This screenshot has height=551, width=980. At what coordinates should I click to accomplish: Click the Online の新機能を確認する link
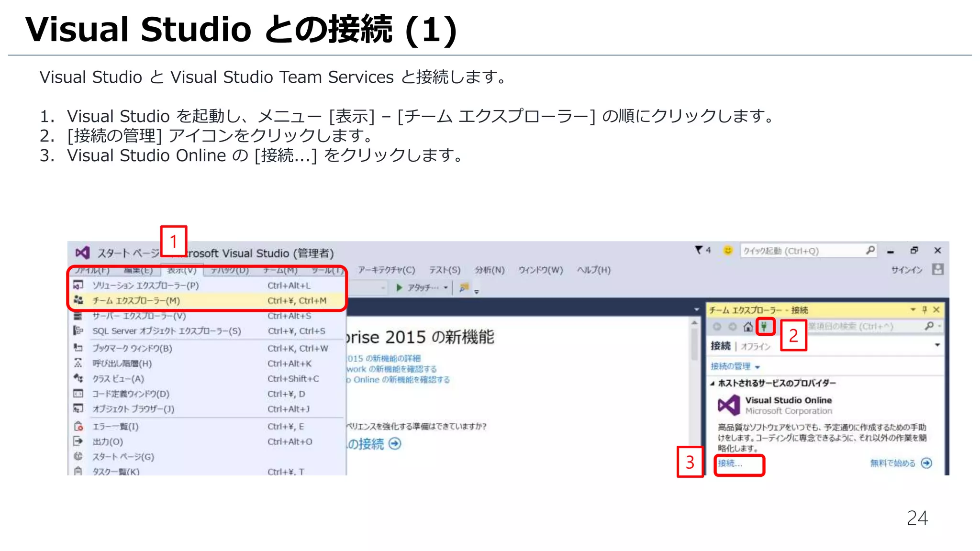coord(398,379)
